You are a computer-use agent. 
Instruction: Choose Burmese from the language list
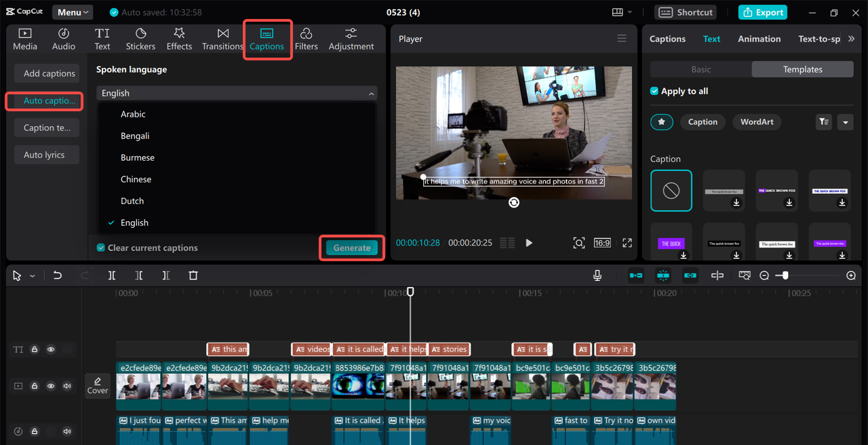(x=138, y=157)
